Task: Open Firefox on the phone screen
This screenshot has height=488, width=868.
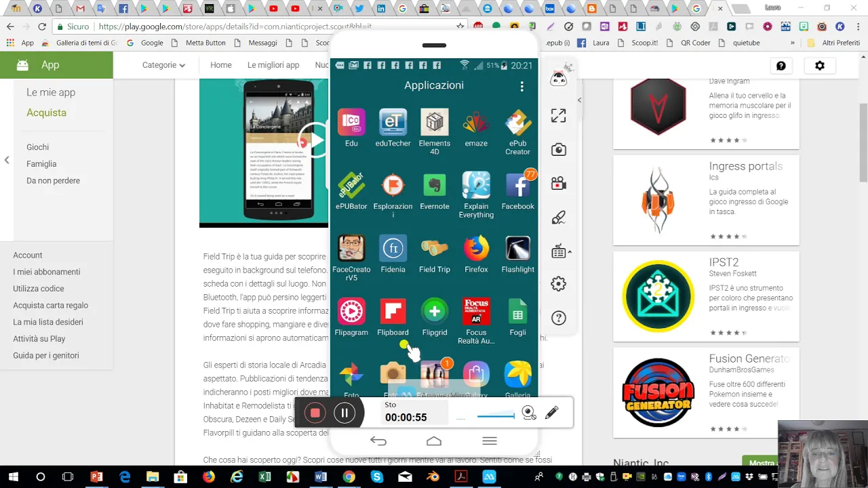Action: 476,248
